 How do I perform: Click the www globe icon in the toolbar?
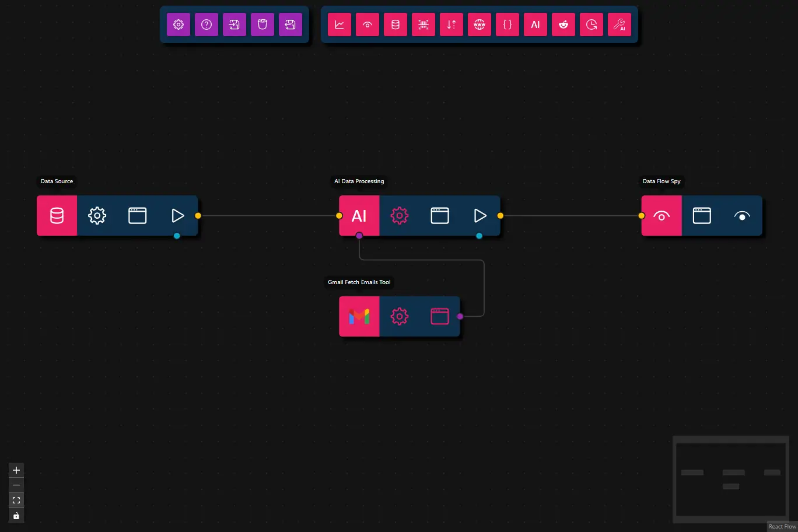pos(480,24)
